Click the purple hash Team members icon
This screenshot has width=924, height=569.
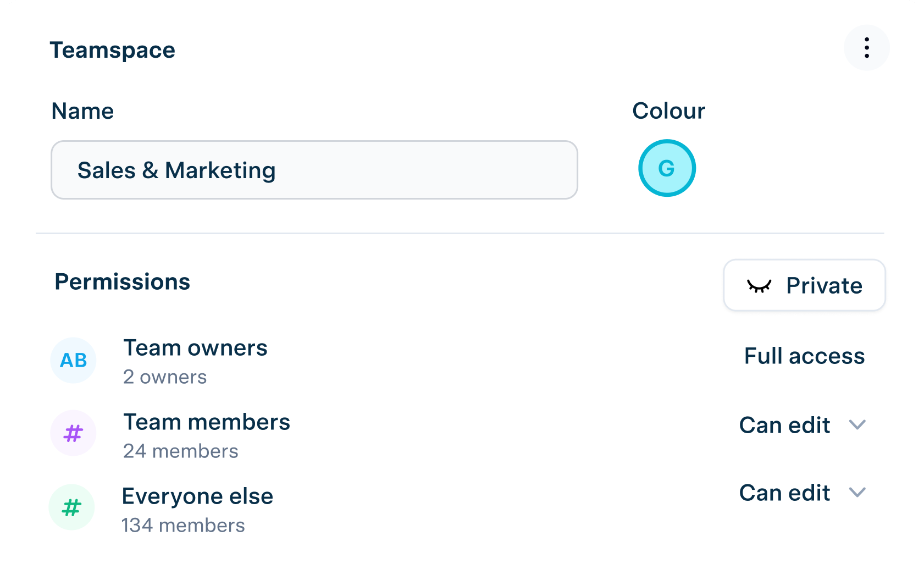click(x=73, y=433)
